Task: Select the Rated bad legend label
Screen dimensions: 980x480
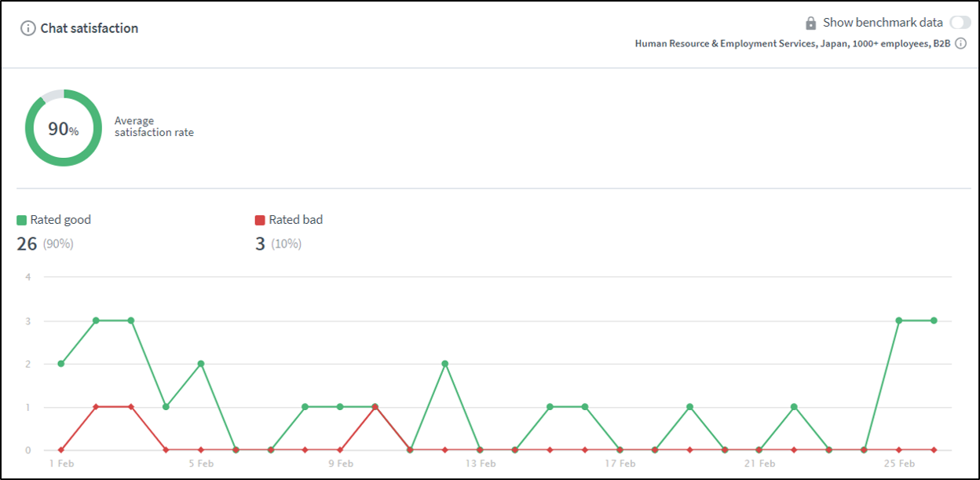Action: pyautogui.click(x=295, y=220)
